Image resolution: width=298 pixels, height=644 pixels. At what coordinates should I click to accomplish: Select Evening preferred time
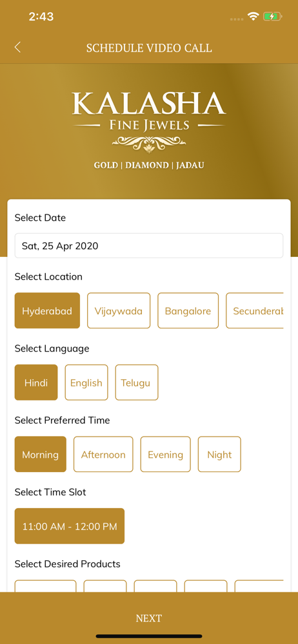(x=166, y=454)
